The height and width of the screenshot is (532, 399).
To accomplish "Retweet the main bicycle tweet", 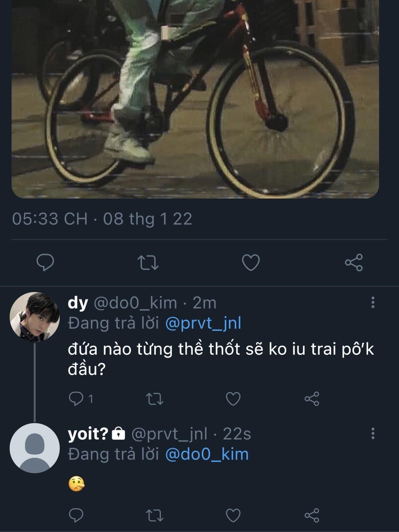I will pyautogui.click(x=148, y=262).
